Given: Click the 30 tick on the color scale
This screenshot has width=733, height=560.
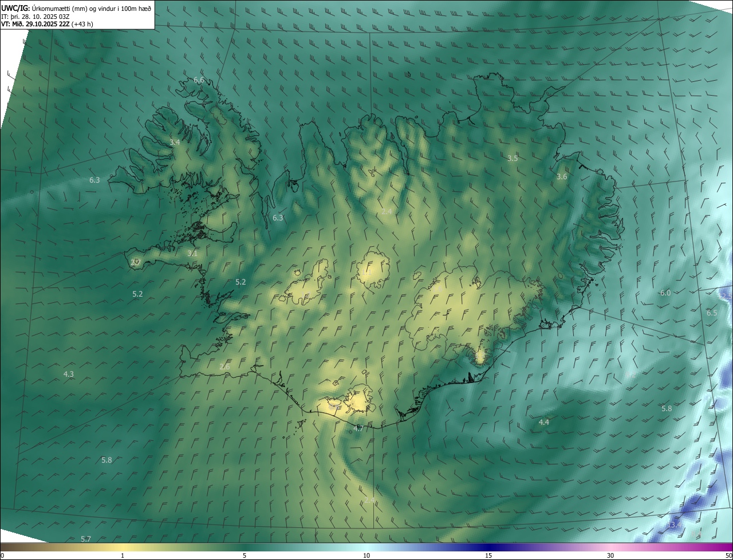Looking at the screenshot, I should [x=610, y=555].
